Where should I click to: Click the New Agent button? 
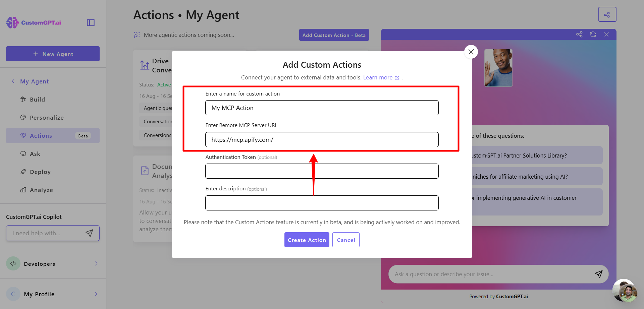[x=53, y=54]
